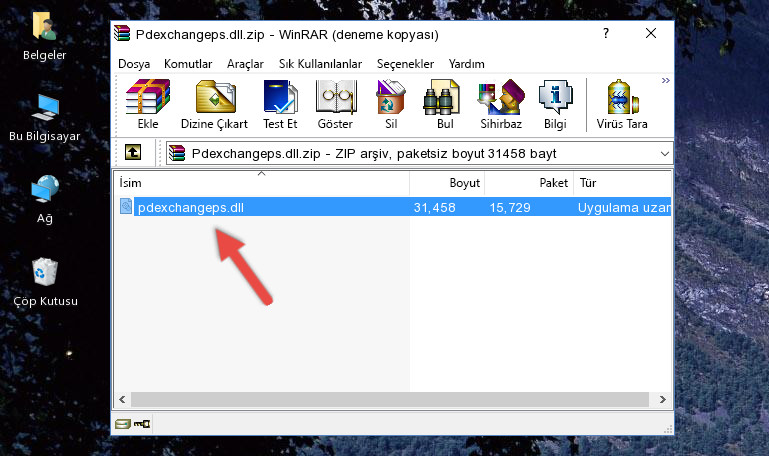Click the Sil delete icon

391,104
